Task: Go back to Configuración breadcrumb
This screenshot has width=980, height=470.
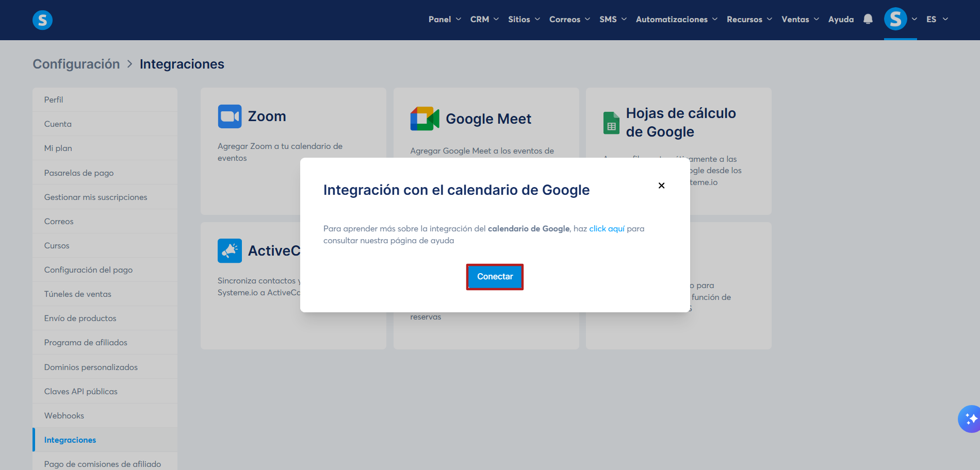Action: click(76, 64)
